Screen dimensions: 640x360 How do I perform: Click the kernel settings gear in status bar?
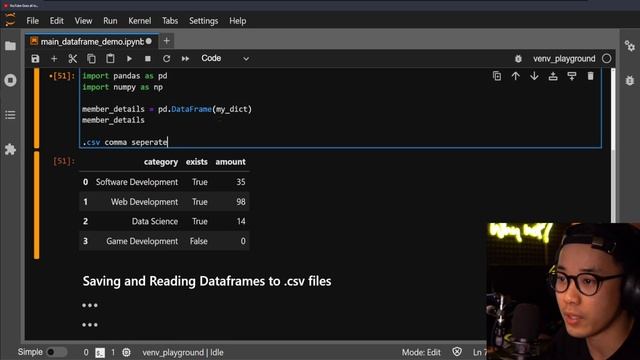tap(126, 352)
